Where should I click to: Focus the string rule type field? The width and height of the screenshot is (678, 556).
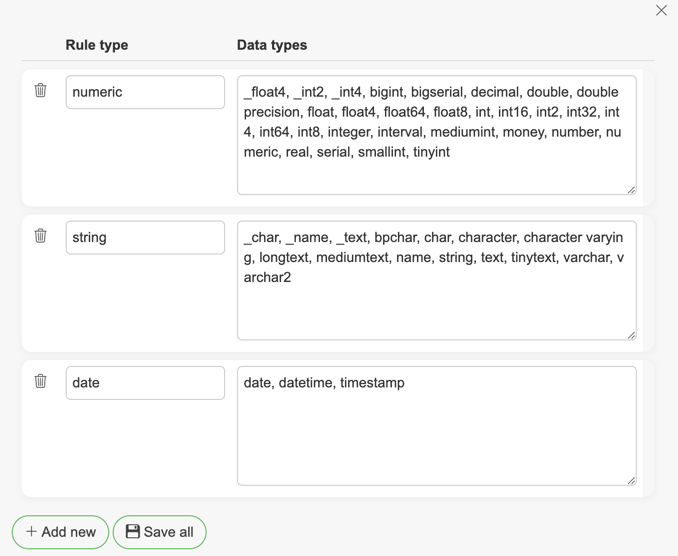(x=145, y=238)
